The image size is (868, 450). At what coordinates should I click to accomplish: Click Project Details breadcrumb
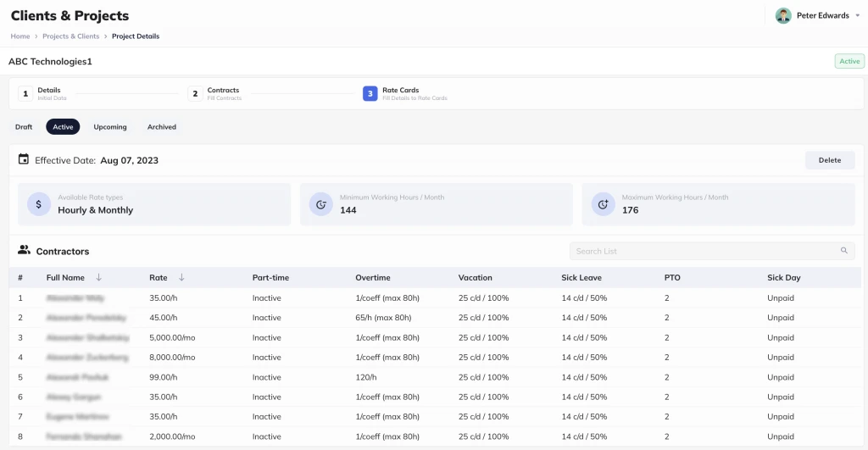click(136, 36)
